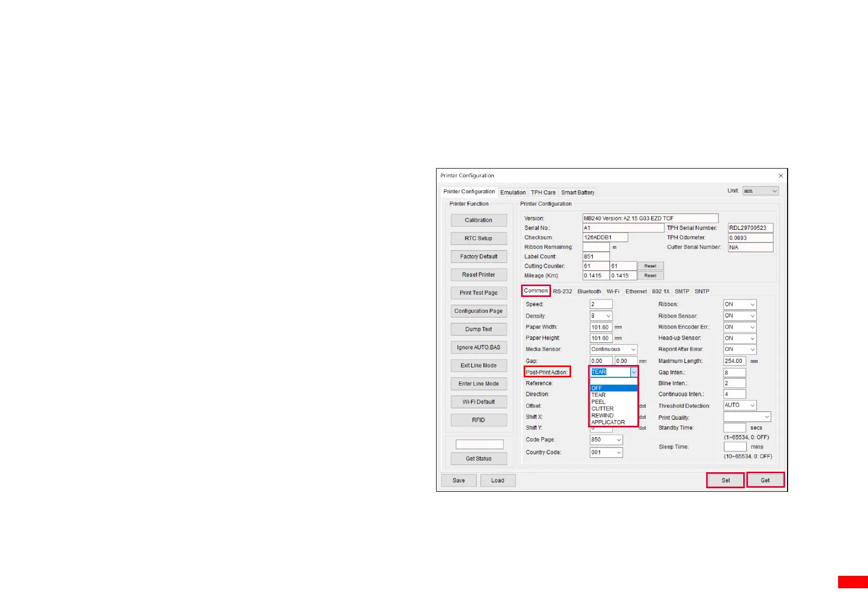Choose APPLICATOR from the Post-Print Action list
Screen dimensions: 868x614
(613, 422)
